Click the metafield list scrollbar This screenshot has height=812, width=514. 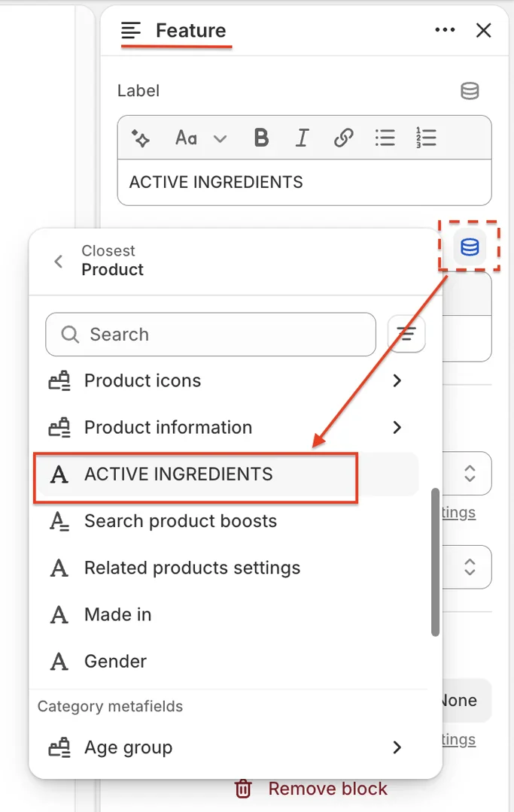(x=435, y=562)
